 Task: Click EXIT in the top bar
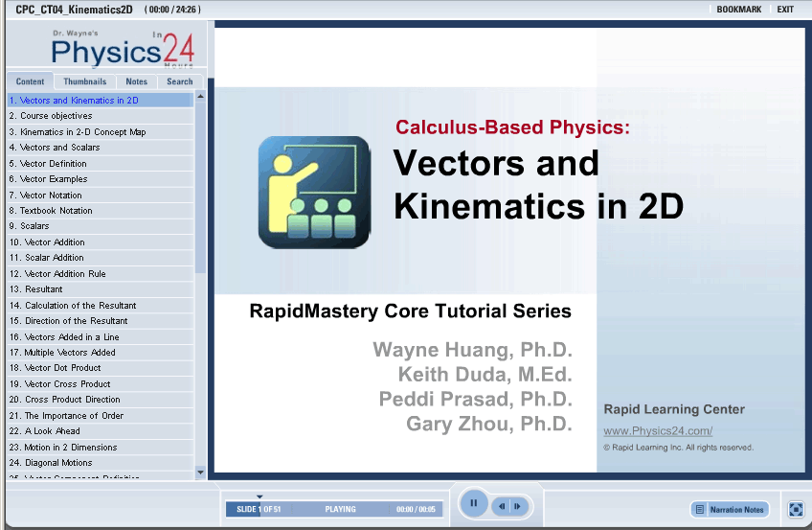tap(785, 9)
